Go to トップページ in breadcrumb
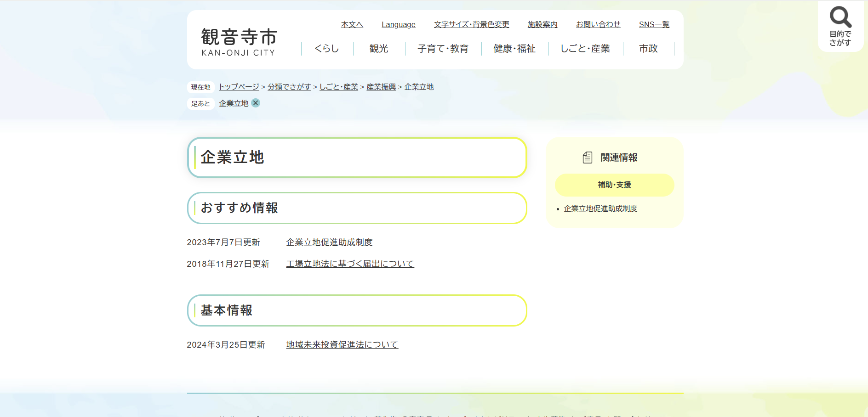 [239, 87]
